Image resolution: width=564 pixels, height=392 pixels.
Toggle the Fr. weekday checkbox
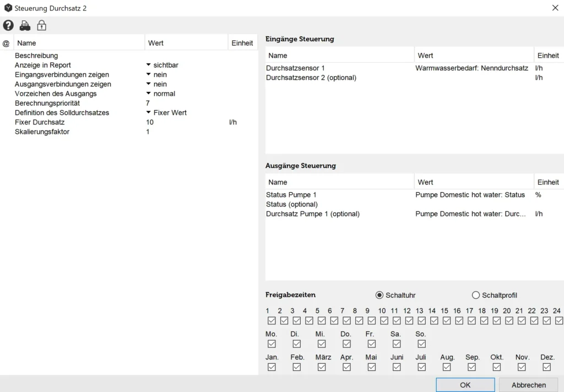[372, 344]
